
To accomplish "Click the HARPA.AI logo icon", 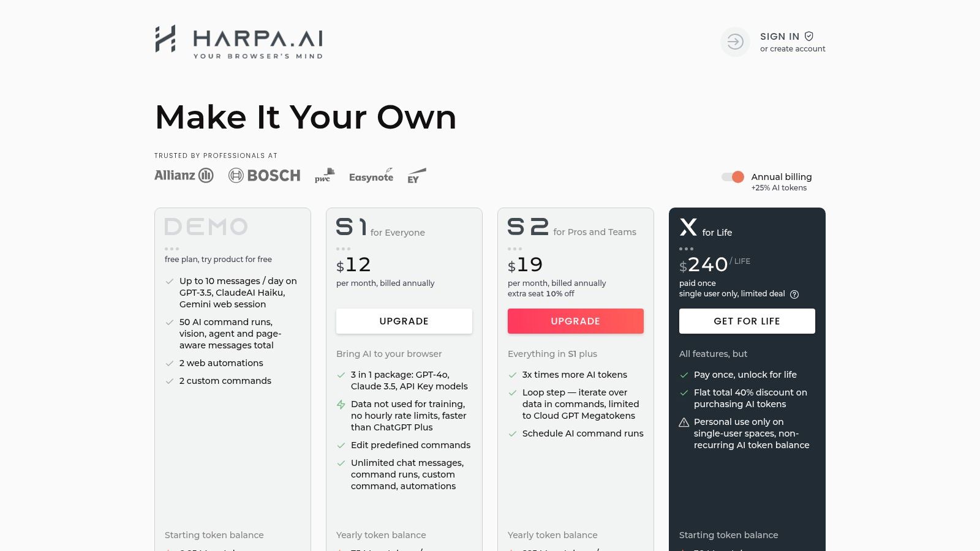I will [165, 39].
